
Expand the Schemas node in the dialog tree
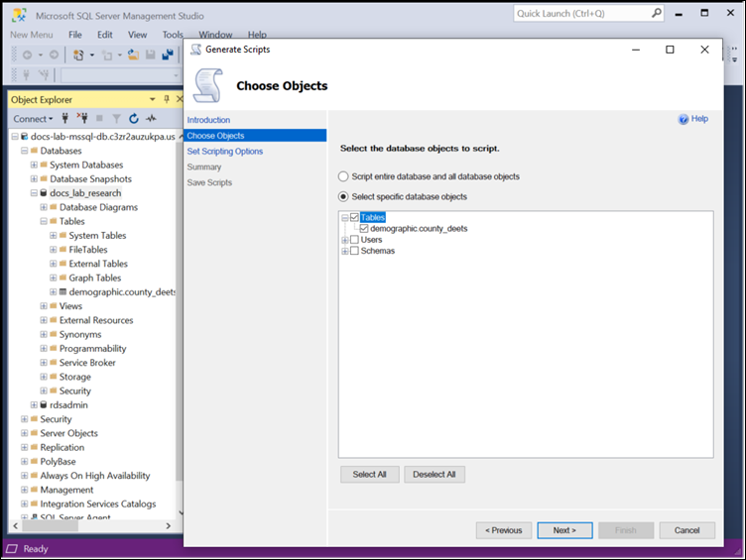coord(345,251)
